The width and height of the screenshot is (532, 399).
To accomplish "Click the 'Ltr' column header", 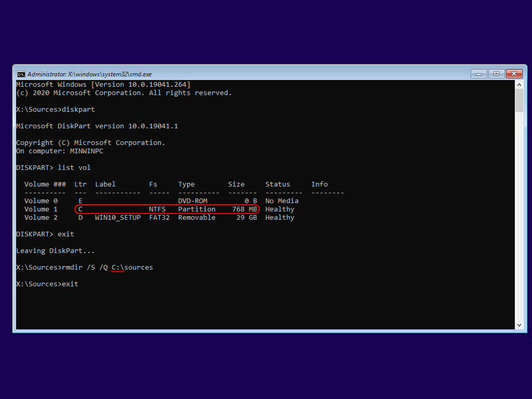I will (81, 184).
